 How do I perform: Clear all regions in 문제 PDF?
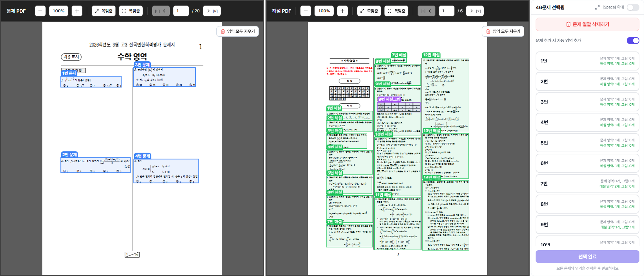[x=238, y=31]
